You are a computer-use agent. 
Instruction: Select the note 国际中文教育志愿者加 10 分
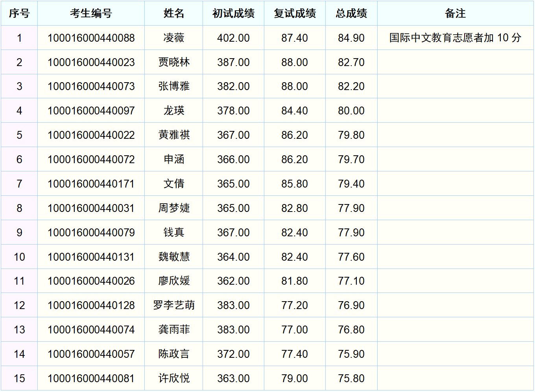(x=455, y=38)
